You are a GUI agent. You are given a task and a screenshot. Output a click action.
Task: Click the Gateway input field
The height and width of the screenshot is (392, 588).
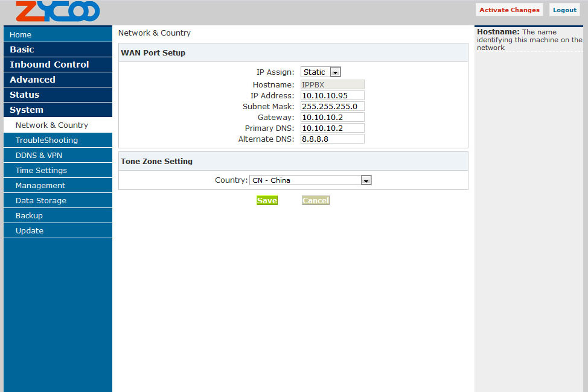point(332,118)
